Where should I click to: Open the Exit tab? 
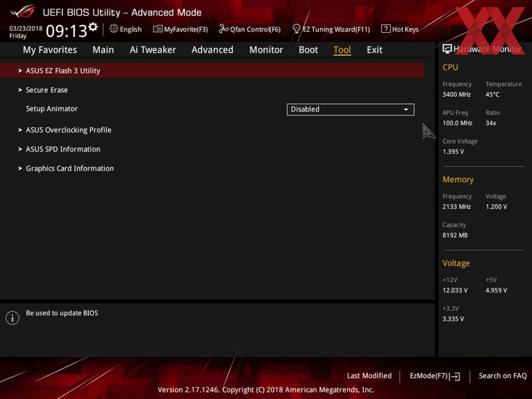point(374,50)
